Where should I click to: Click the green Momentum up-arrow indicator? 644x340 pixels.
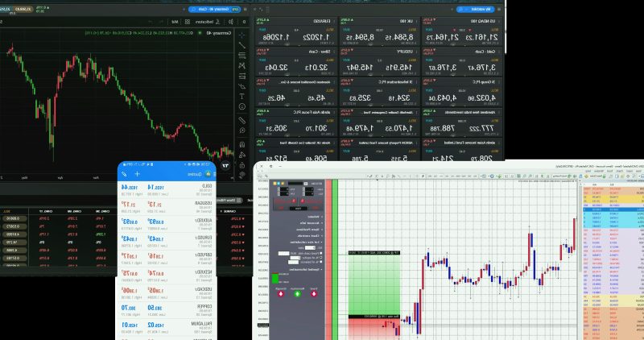(x=297, y=294)
